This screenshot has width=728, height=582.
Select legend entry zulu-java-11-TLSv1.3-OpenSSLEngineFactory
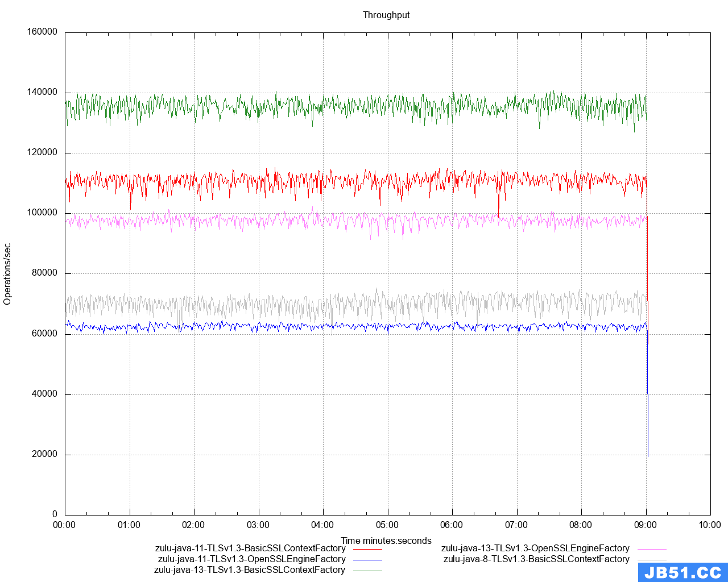[252, 559]
